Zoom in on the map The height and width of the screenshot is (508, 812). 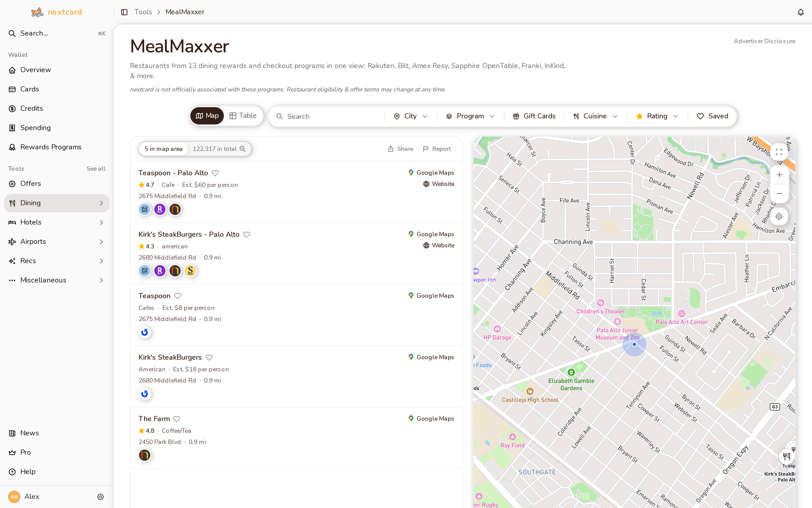(x=779, y=175)
